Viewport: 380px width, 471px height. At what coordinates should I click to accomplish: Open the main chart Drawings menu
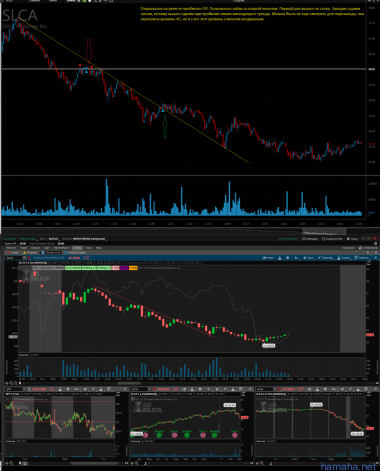pyautogui.click(x=325, y=258)
